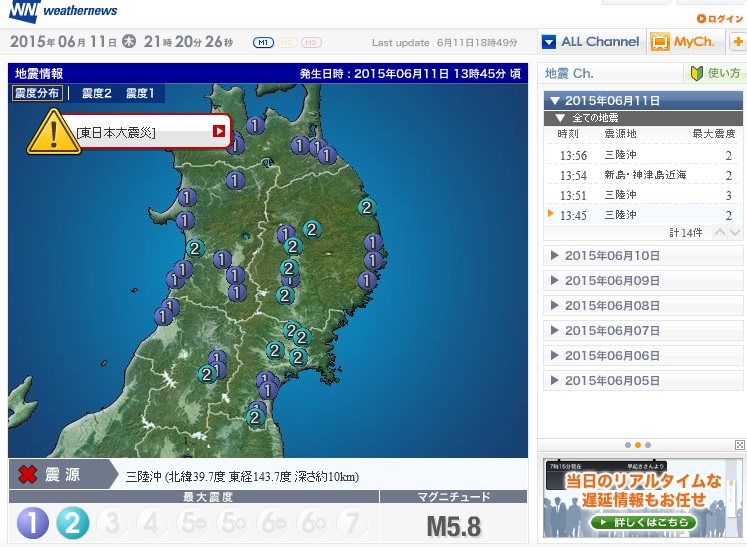The width and height of the screenshot is (747, 547).
Task: Open the MyCh. channel tab
Action: pos(683,42)
